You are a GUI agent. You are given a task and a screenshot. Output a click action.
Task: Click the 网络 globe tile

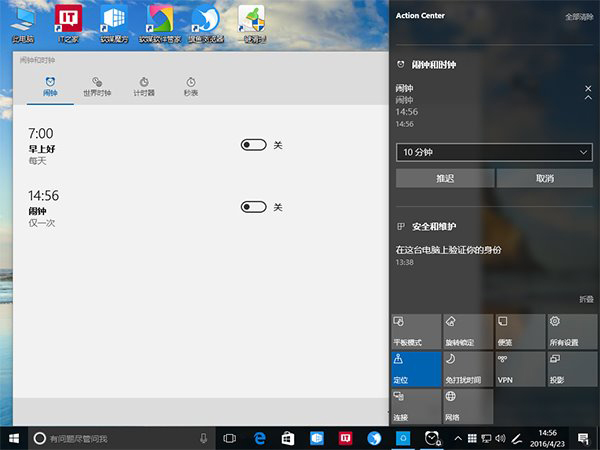click(x=468, y=405)
